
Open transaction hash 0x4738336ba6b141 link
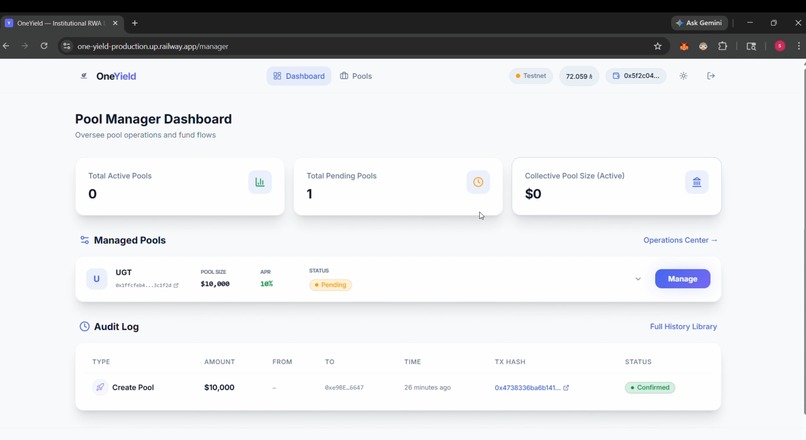[x=527, y=388]
